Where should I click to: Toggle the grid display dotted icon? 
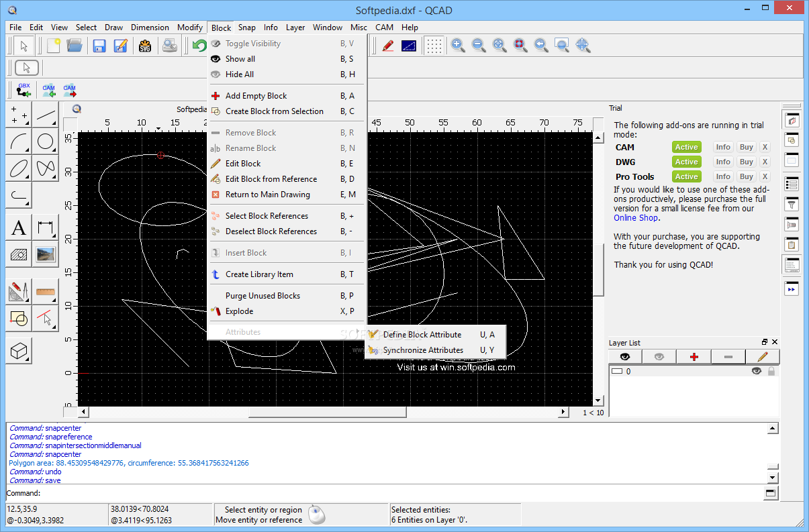434,46
